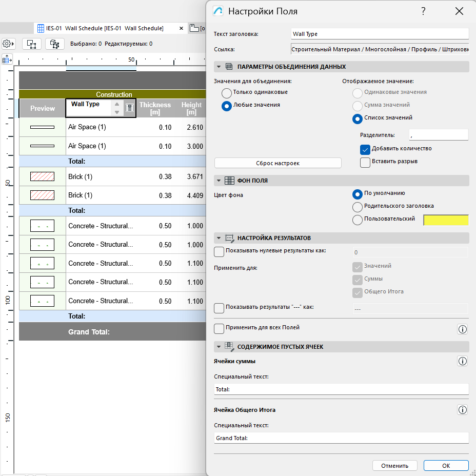Collapse ПАРАМЕТРЫ ОБЪЕДИНЕНИЯ ДАННЫХ section
This screenshot has width=476, height=476.
point(219,67)
